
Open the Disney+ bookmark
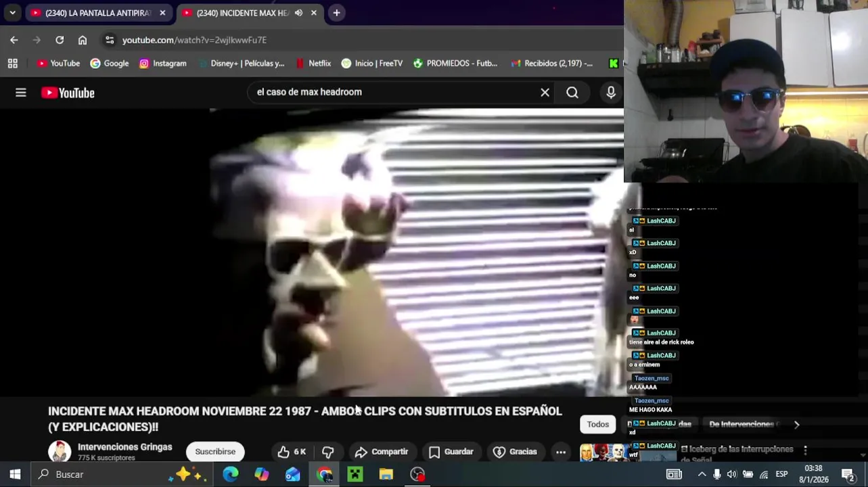click(x=242, y=63)
